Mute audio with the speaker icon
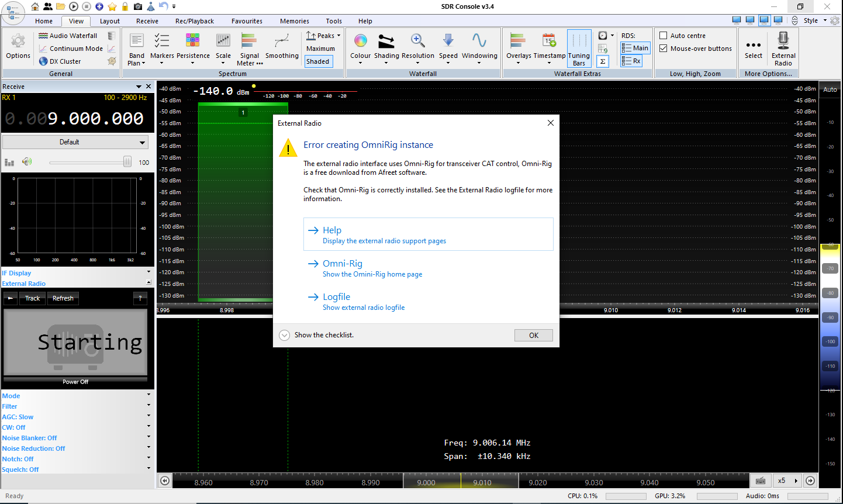The height and width of the screenshot is (504, 843). coord(27,162)
